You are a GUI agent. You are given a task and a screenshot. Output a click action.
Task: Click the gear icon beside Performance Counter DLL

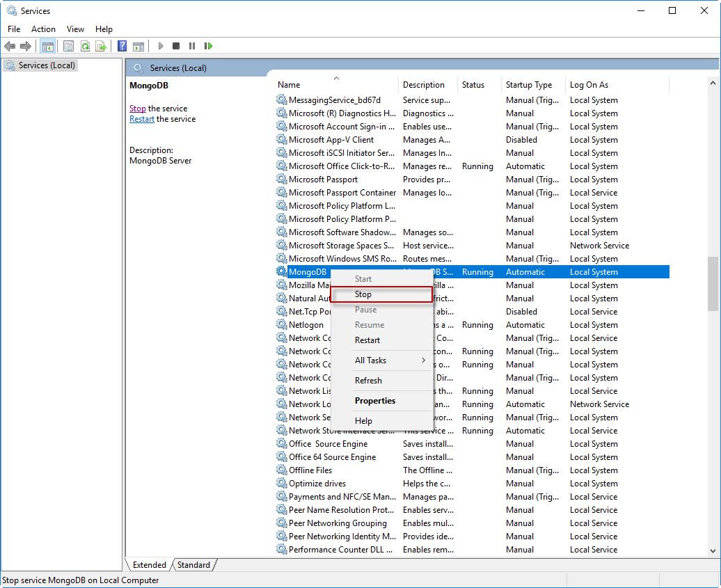[x=281, y=550]
